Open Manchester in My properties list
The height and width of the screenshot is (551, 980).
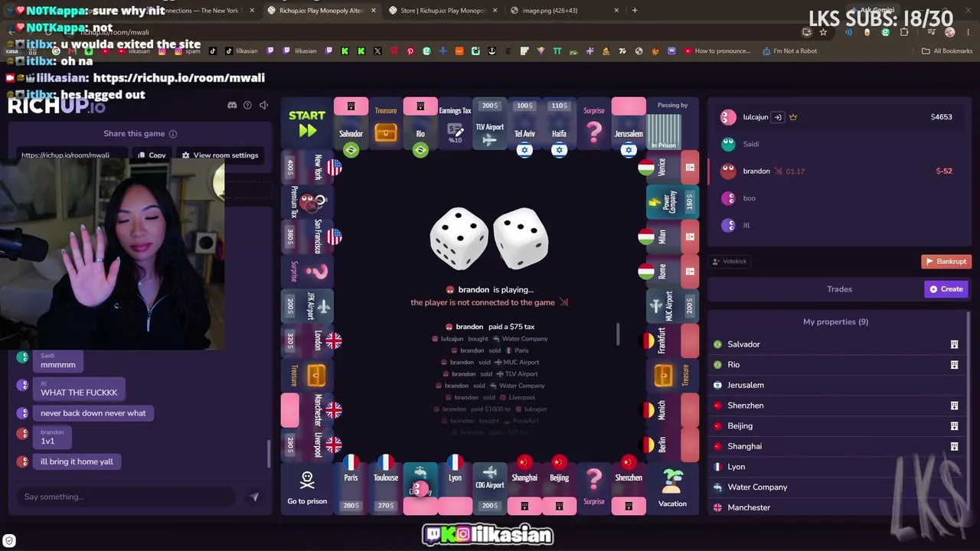(x=836, y=507)
